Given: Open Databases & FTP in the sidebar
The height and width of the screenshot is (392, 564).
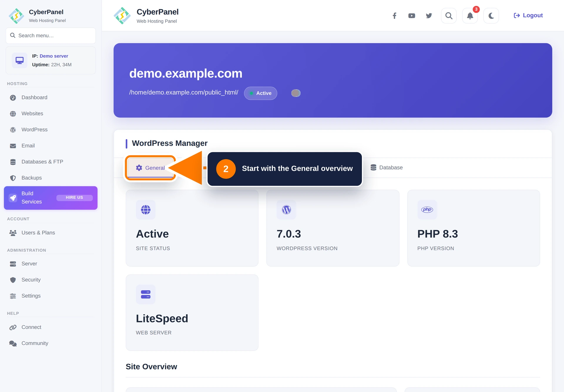Looking at the screenshot, I should (51, 162).
